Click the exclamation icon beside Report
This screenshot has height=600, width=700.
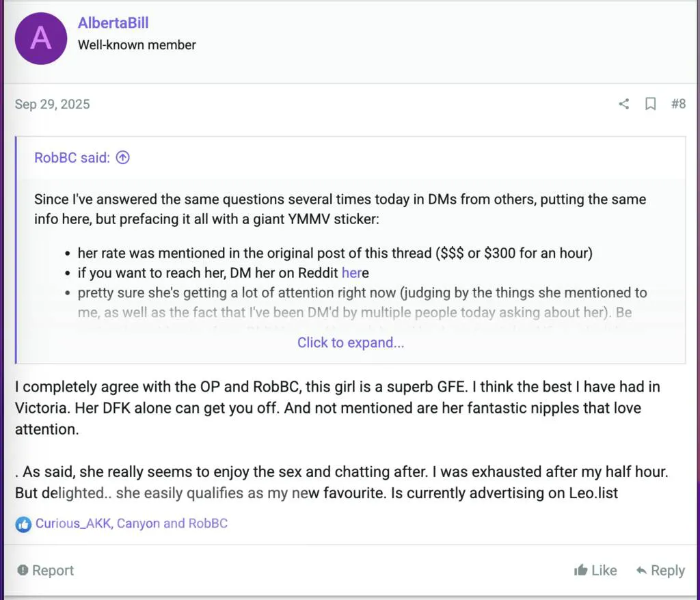(x=23, y=571)
